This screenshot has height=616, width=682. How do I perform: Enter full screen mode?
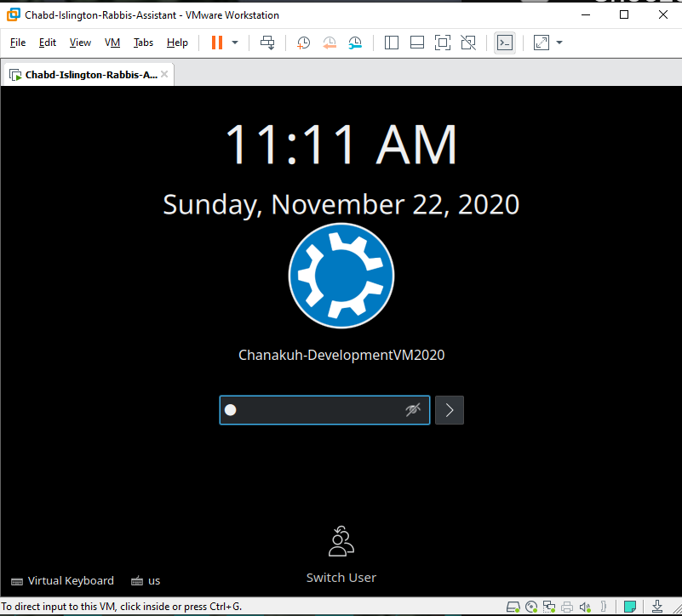(x=443, y=43)
